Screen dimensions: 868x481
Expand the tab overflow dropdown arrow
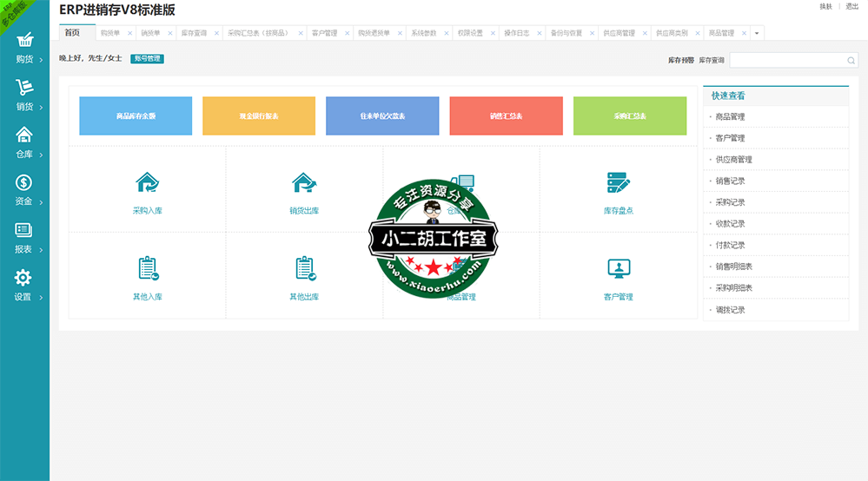tap(756, 33)
